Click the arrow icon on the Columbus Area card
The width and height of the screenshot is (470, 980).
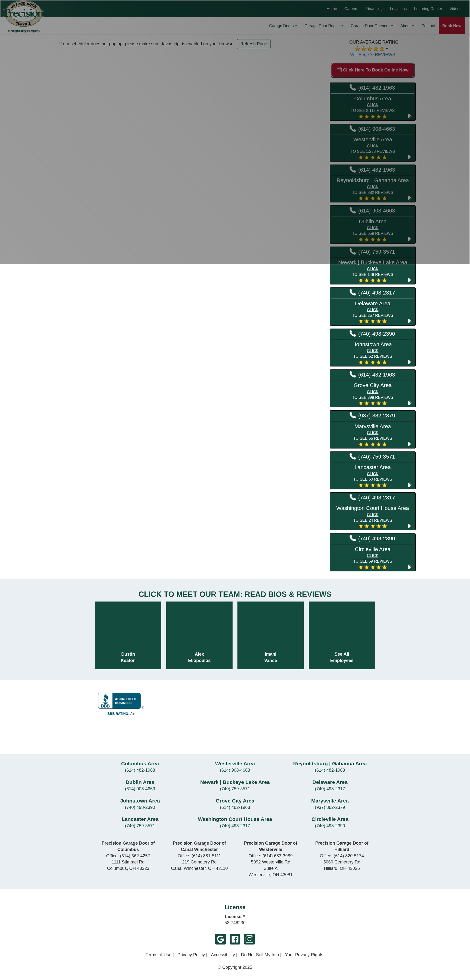[x=410, y=116]
